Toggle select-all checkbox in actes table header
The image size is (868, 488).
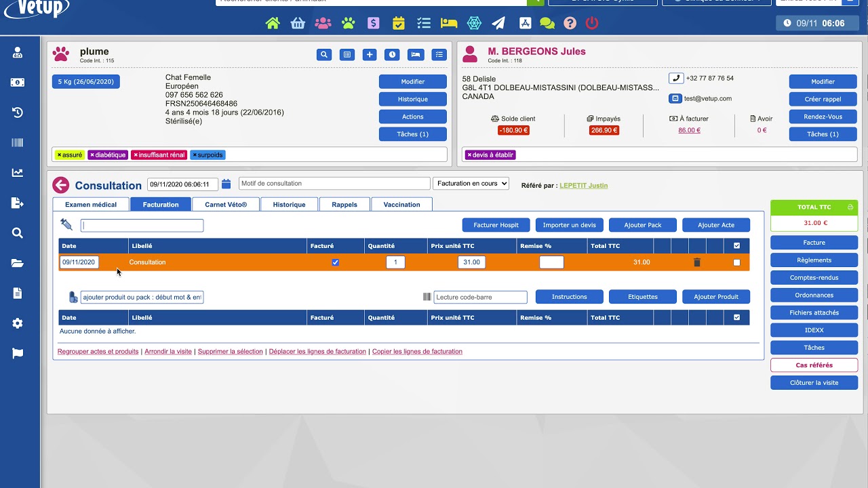tap(736, 246)
